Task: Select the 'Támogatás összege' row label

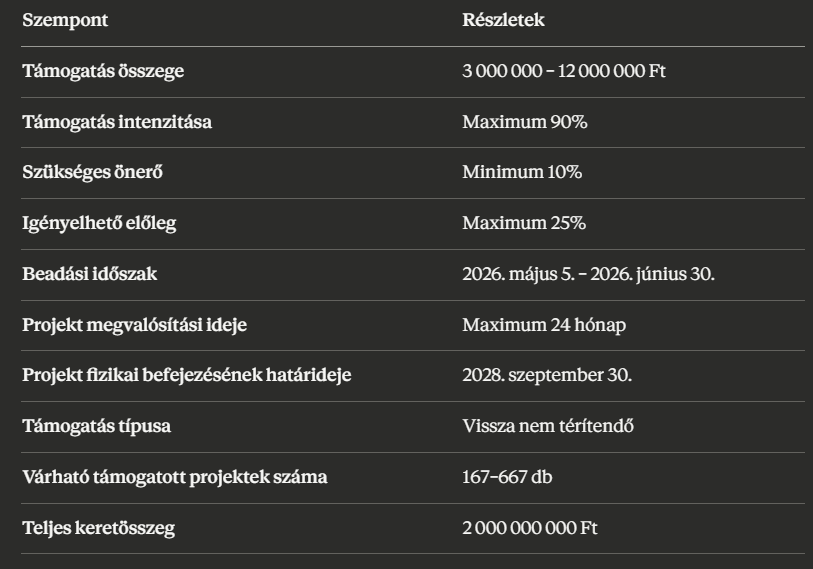Action: (x=103, y=71)
